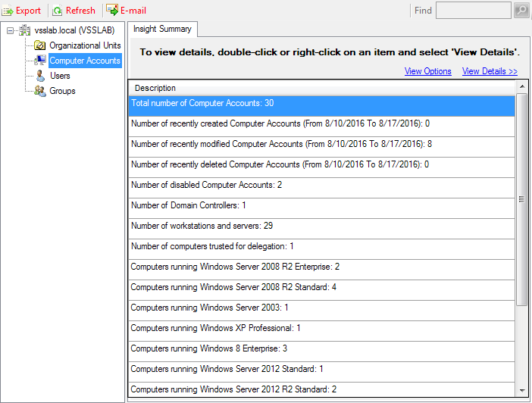Collapse the vsslab.local tree node
This screenshot has width=532, height=403.
click(x=10, y=30)
